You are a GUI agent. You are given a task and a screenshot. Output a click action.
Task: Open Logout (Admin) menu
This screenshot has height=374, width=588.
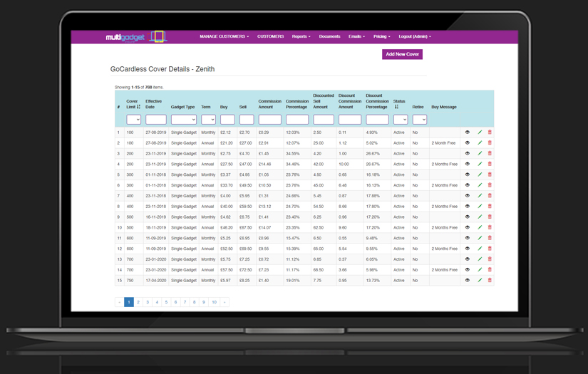click(415, 36)
